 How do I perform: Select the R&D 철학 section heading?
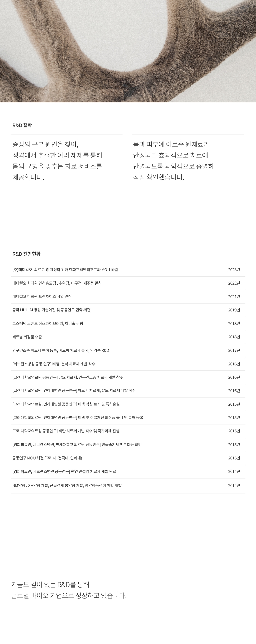click(22, 125)
